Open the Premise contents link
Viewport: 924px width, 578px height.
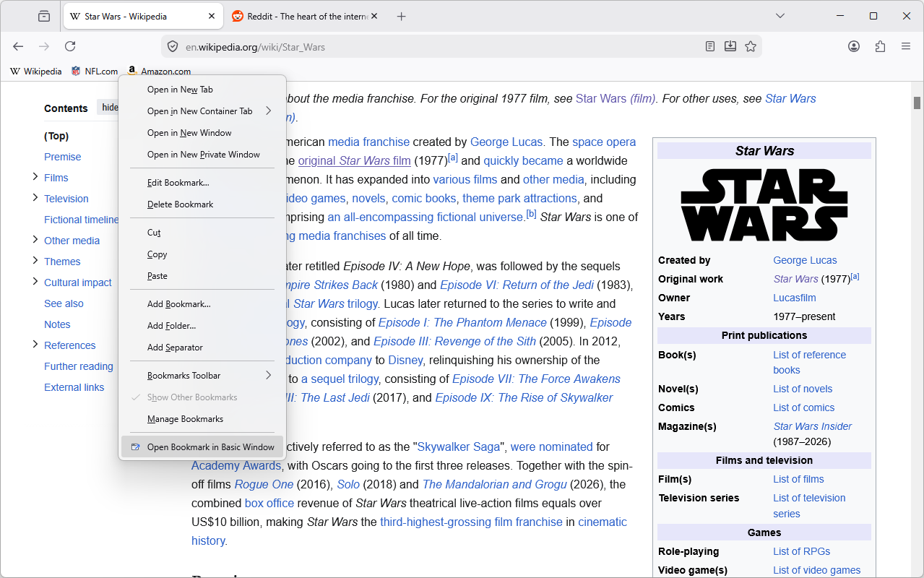pyautogui.click(x=63, y=157)
